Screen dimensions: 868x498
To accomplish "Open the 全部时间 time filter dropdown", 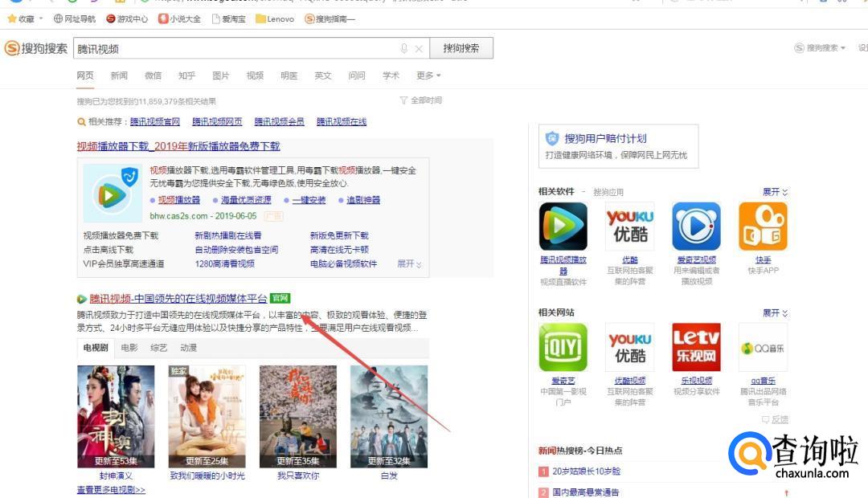I will pyautogui.click(x=421, y=100).
